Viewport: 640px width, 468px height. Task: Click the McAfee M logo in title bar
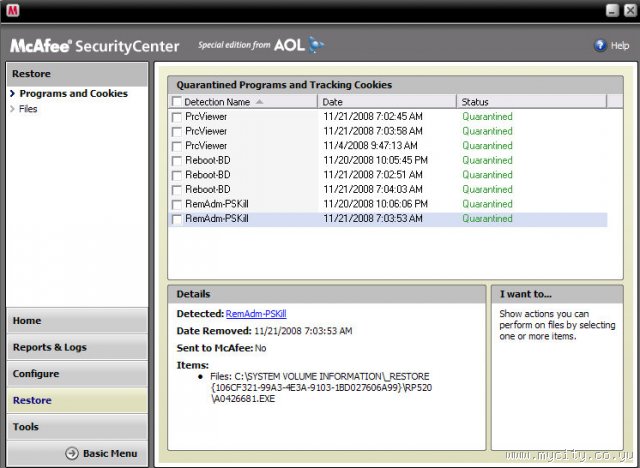click(x=13, y=10)
